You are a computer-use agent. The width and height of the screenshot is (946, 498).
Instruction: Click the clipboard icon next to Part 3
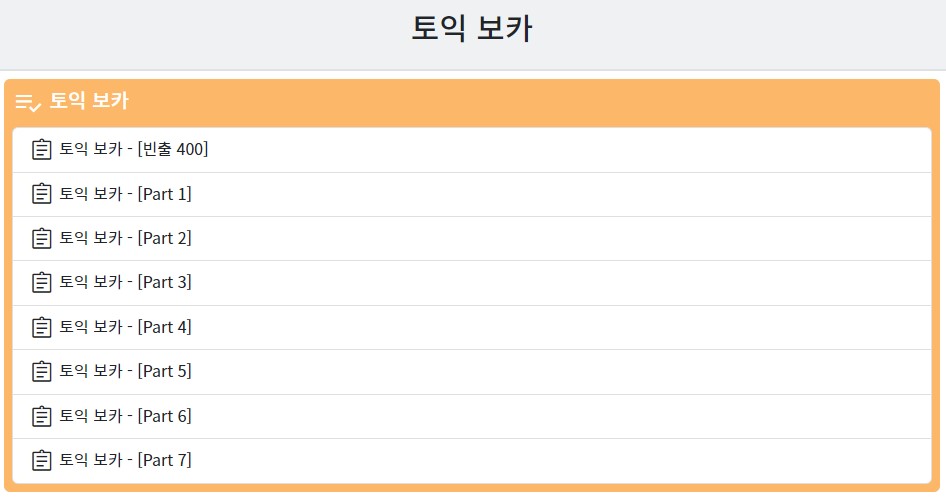tap(42, 283)
